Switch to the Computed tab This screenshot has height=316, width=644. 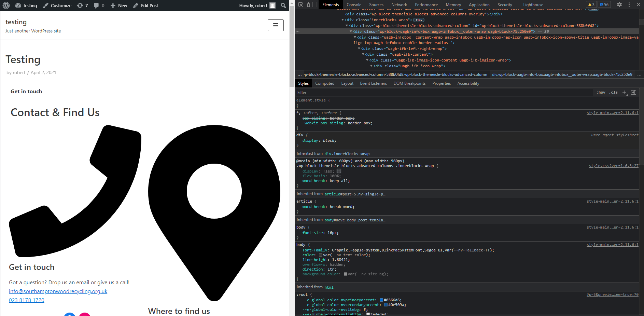pyautogui.click(x=325, y=83)
